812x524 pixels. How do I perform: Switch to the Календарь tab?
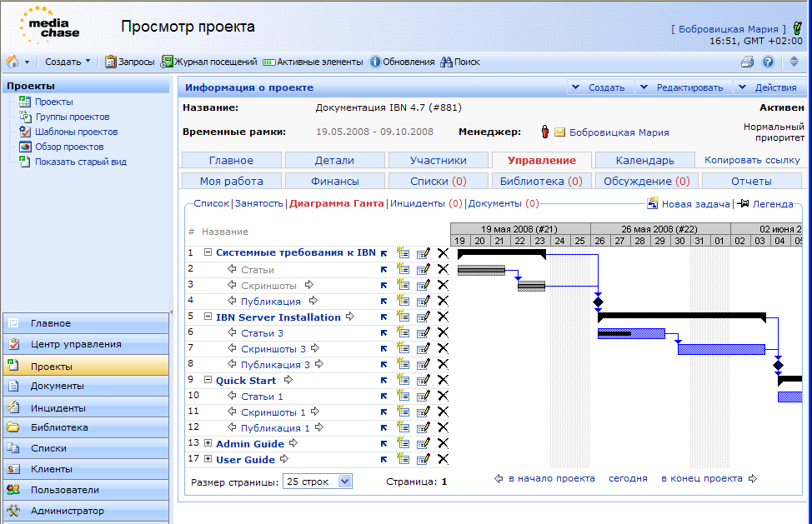(644, 160)
